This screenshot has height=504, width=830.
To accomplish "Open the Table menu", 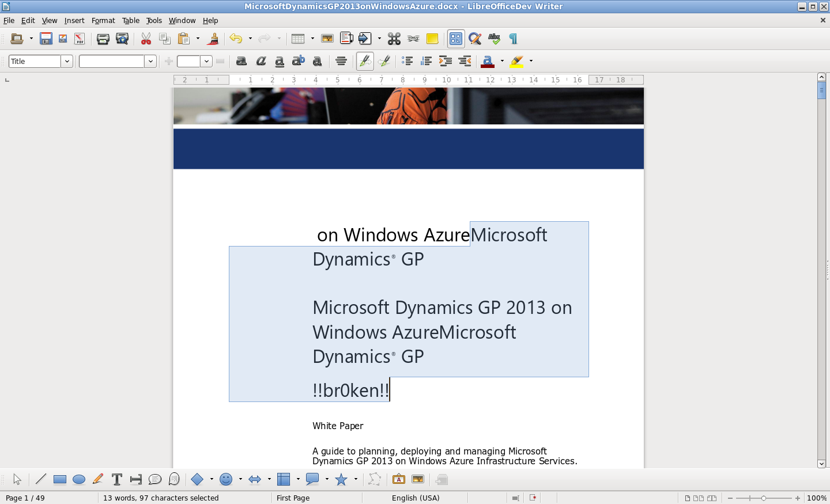I will pos(130,20).
